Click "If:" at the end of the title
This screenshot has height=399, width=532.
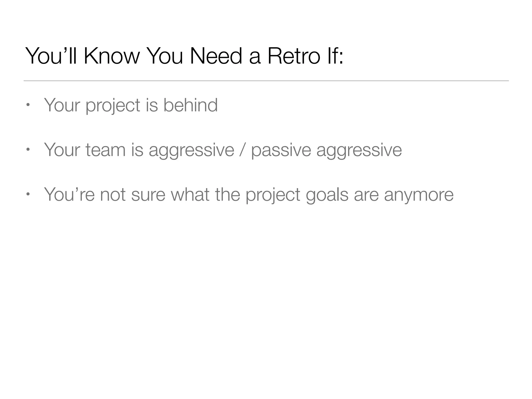click(335, 56)
